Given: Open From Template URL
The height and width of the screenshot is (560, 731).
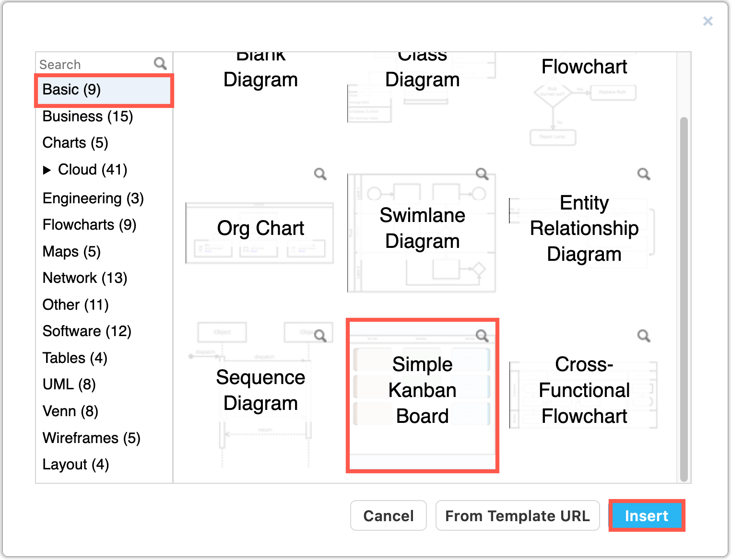Looking at the screenshot, I should [x=518, y=516].
